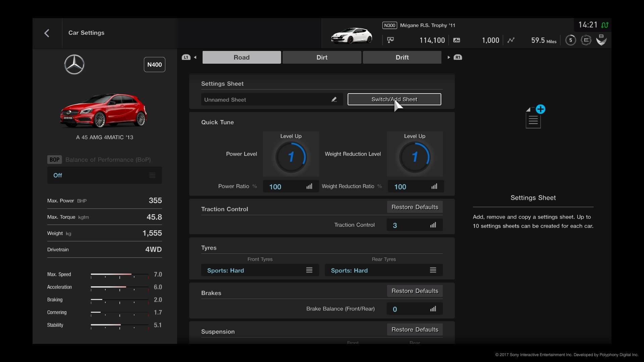Click the N300 class badge
Viewport: 644px width, 362px height.
tap(389, 25)
